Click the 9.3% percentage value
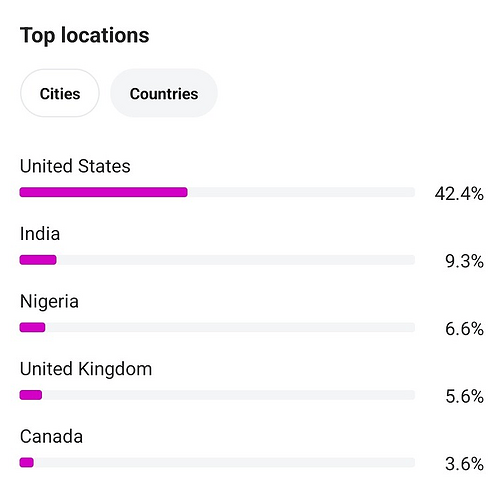Viewport: 502px width, 500px height. click(x=464, y=261)
